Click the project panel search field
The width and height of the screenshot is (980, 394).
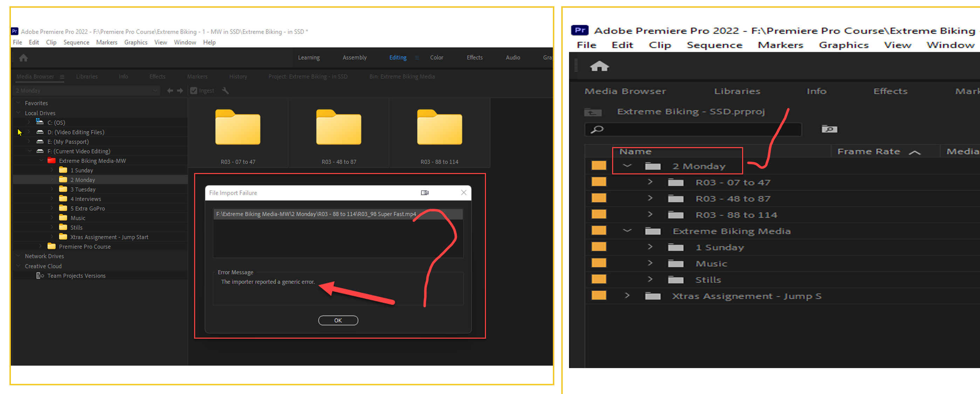pos(696,129)
